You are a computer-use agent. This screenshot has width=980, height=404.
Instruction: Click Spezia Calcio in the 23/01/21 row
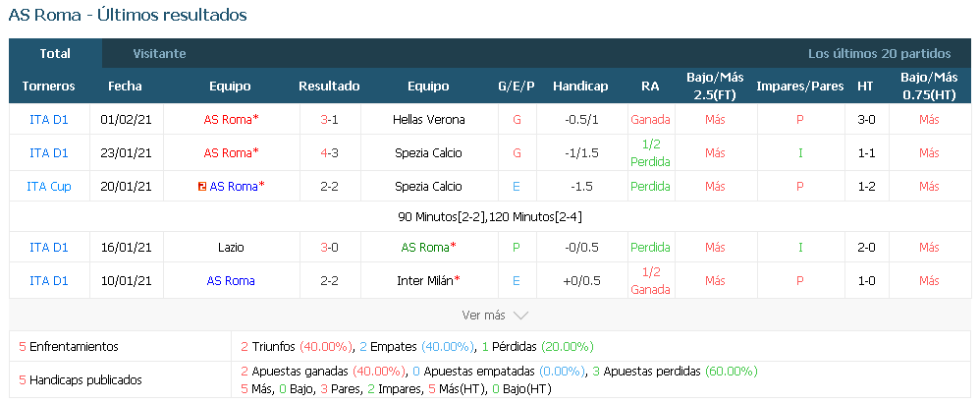point(429,152)
